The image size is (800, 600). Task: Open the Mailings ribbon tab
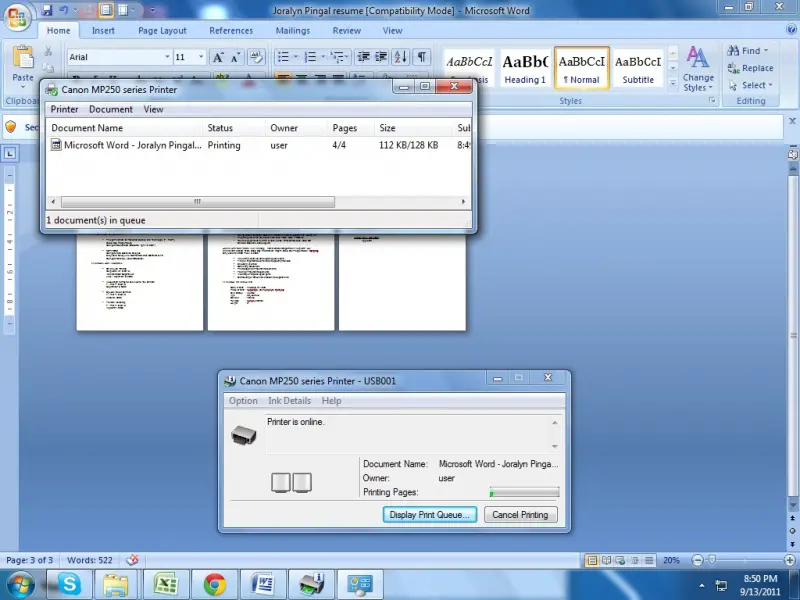click(x=293, y=31)
